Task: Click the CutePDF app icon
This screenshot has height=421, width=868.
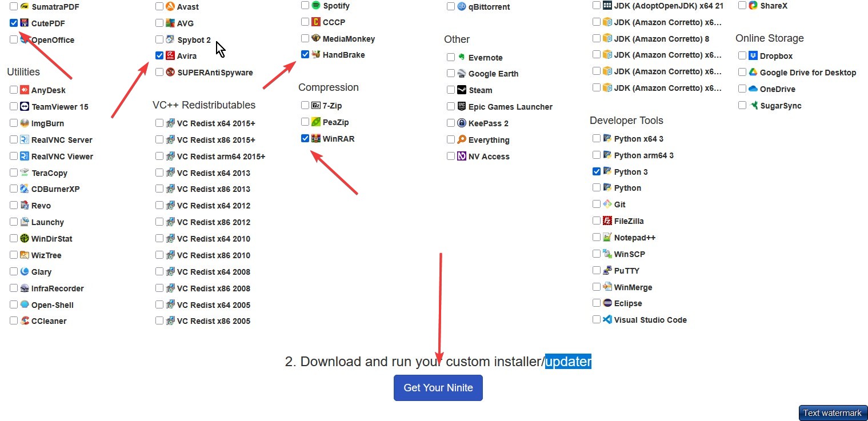Action: [x=25, y=23]
